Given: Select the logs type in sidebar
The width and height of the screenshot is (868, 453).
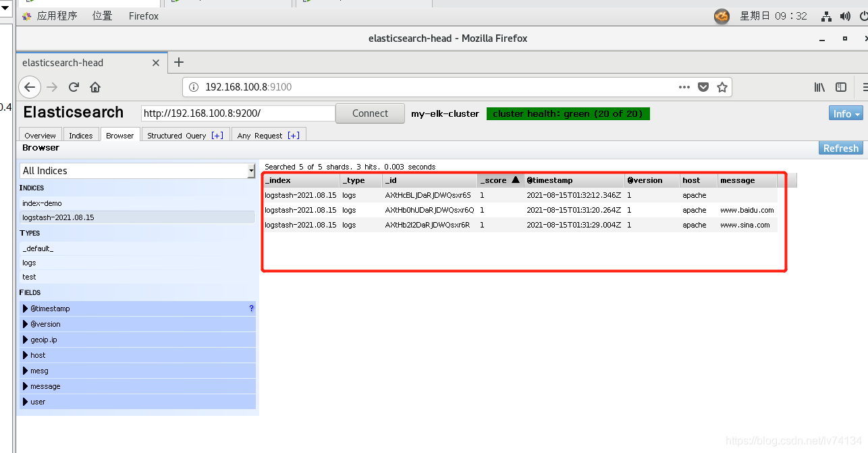Looking at the screenshot, I should pyautogui.click(x=137, y=263).
